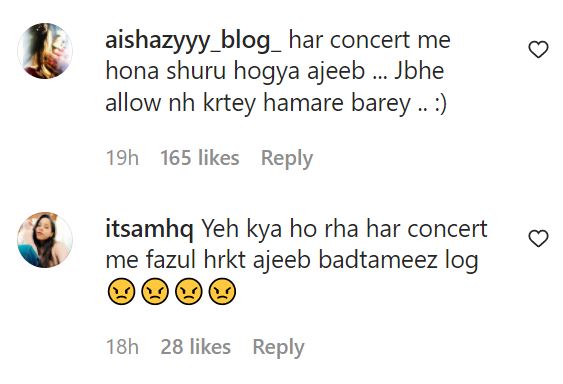
Task: Click the text 'hona shuru hogya ajeeb'
Action: [x=235, y=72]
